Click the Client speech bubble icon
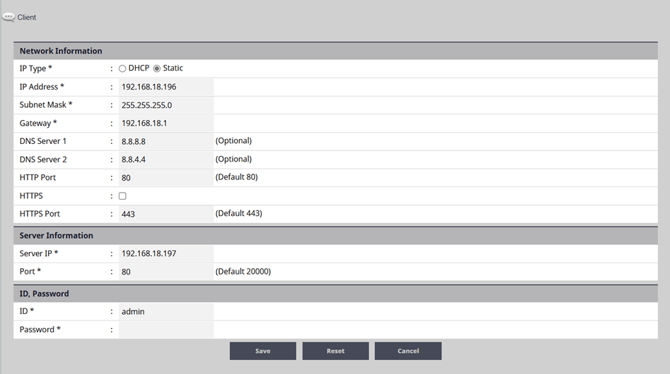The height and width of the screenshot is (374, 670). tap(8, 17)
